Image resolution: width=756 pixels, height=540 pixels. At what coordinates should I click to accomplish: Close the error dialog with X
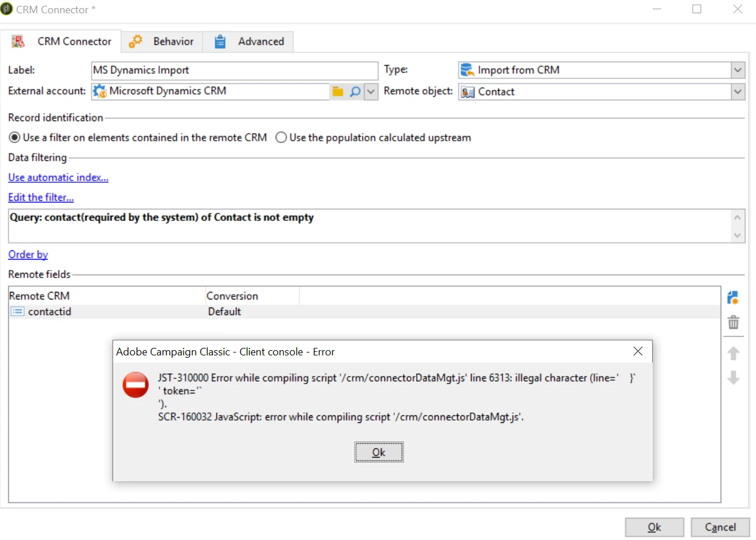tap(638, 351)
